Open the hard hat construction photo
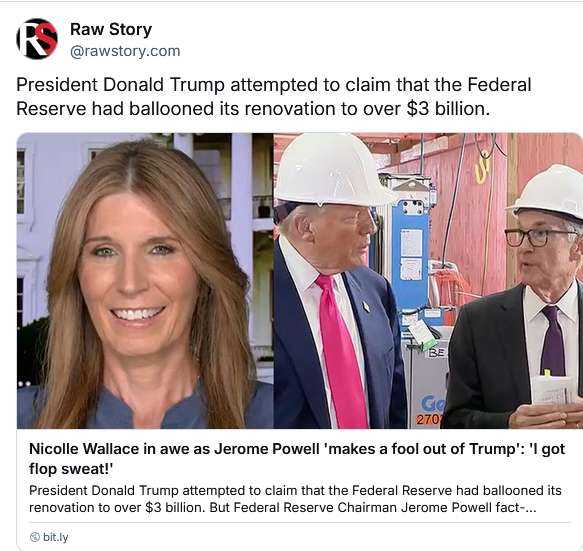The height and width of the screenshot is (551, 583). (428, 281)
